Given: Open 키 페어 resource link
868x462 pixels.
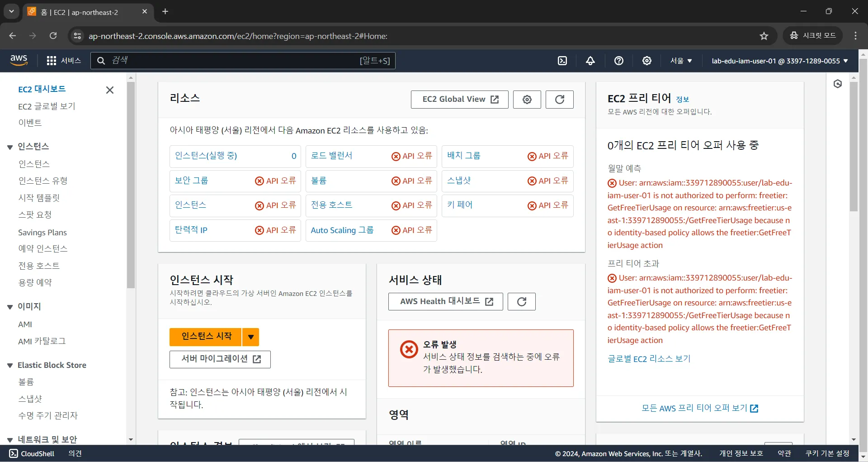Looking at the screenshot, I should tap(460, 205).
